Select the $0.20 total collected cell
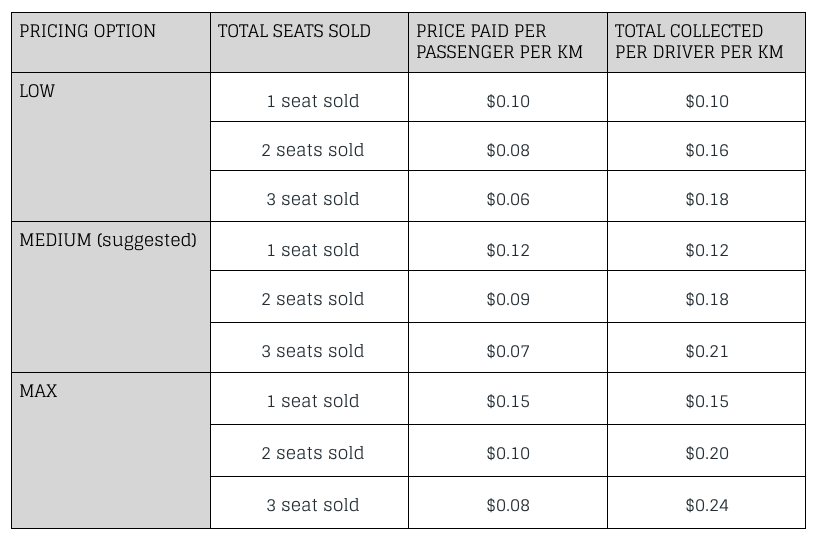Screen dimensions: 819x542 pyautogui.click(x=707, y=451)
